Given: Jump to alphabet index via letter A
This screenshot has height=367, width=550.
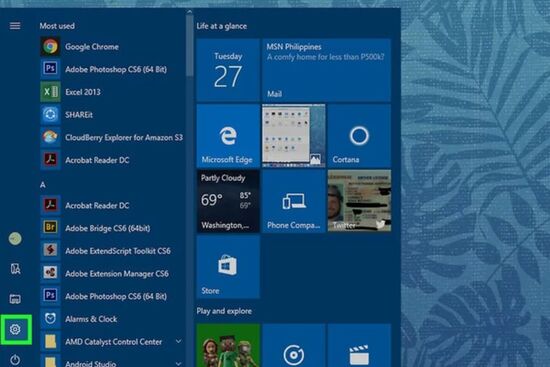Looking at the screenshot, I should click(x=43, y=185).
